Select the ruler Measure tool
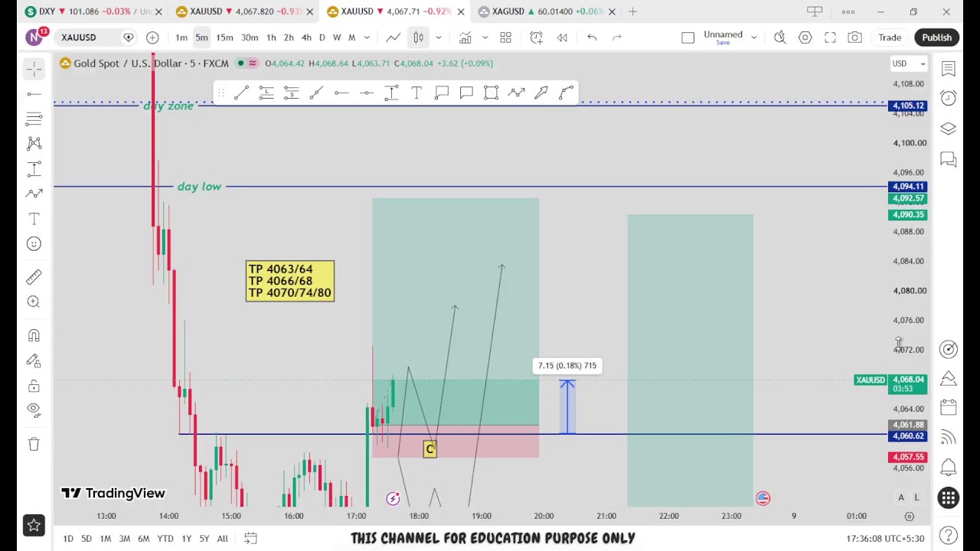Image resolution: width=980 pixels, height=551 pixels. pyautogui.click(x=34, y=277)
